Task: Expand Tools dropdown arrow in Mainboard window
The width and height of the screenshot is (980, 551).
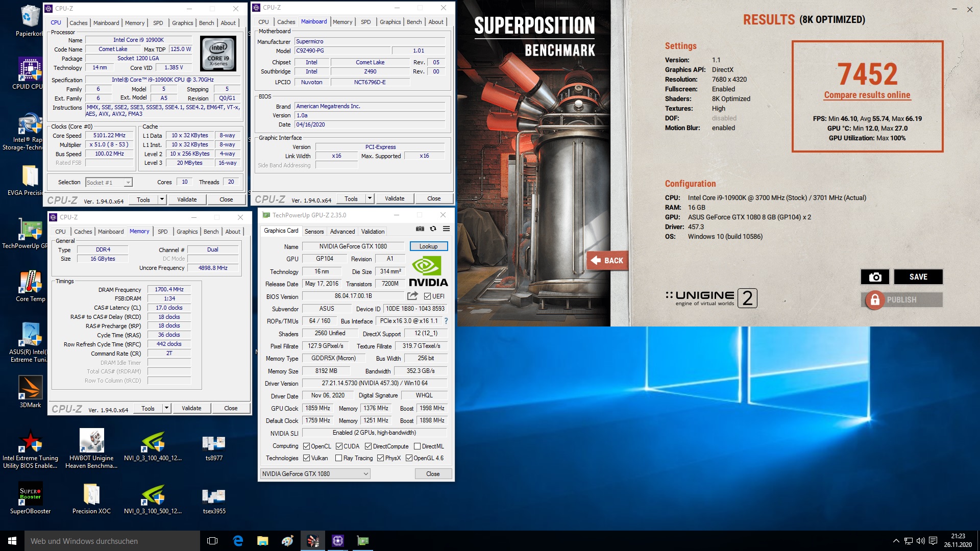Action: pyautogui.click(x=370, y=198)
